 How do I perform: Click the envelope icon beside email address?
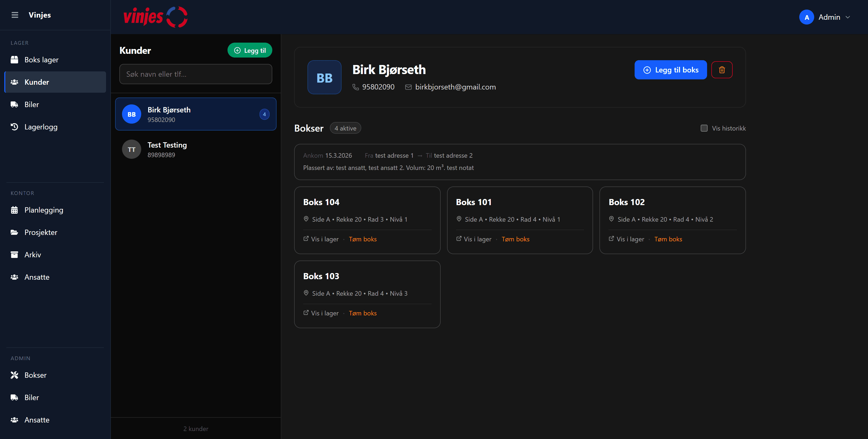click(408, 87)
